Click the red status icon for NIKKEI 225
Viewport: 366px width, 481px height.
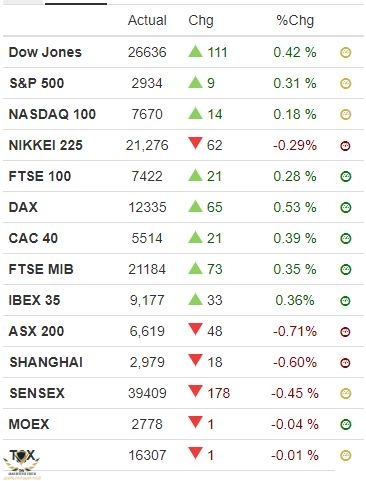pyautogui.click(x=346, y=146)
